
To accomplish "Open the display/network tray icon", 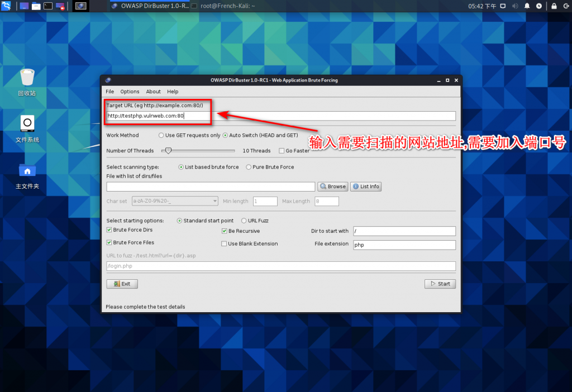I will coord(503,6).
